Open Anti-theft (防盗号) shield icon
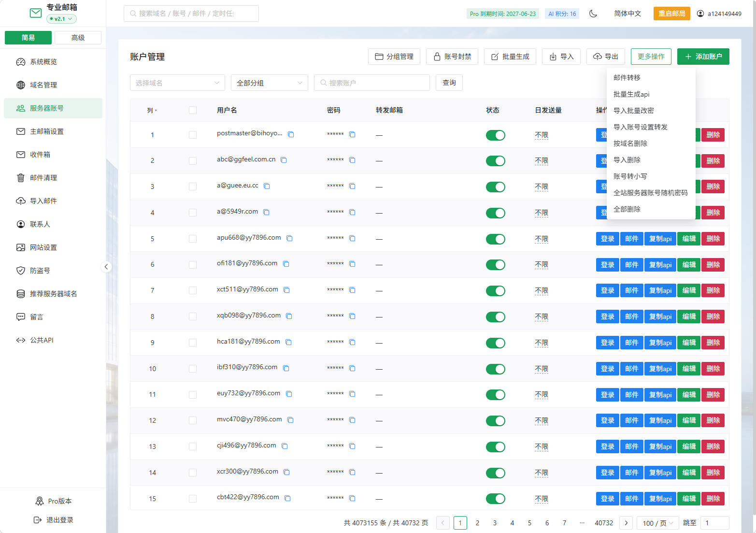Viewport: 756px width, 533px height. [21, 271]
